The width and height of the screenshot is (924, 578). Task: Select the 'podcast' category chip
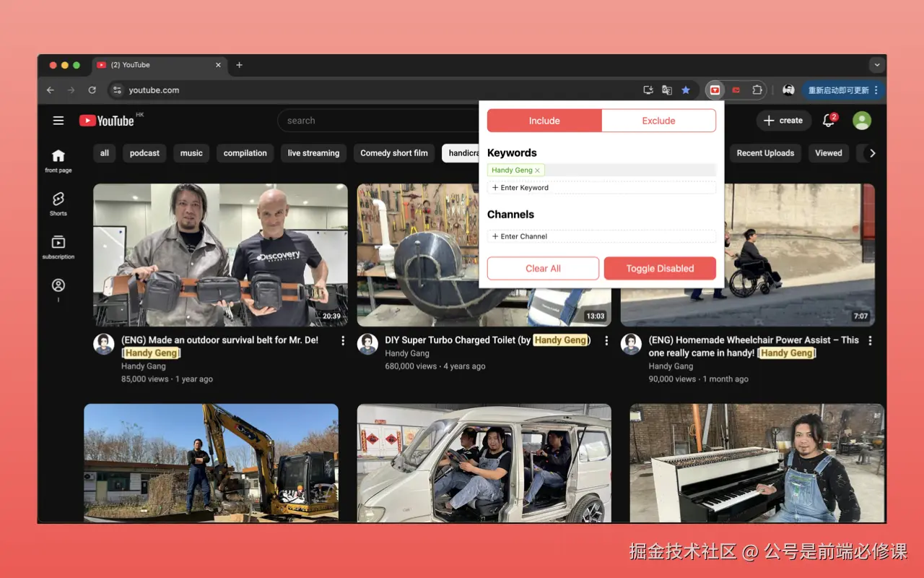click(144, 153)
